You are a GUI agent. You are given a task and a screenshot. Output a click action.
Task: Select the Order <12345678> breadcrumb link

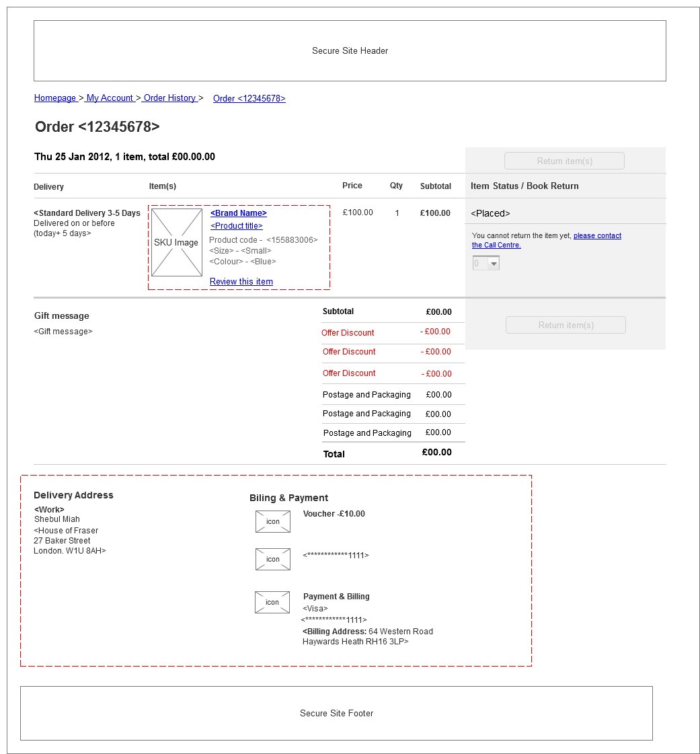click(249, 99)
